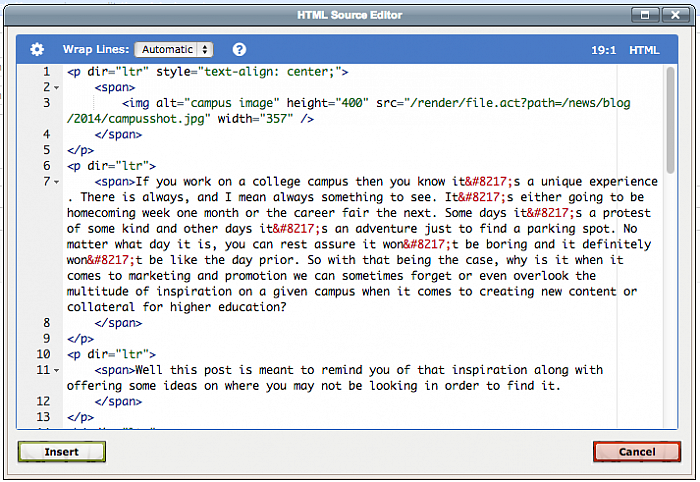Click the HTML language mode label
This screenshot has height=482, width=700.
tap(644, 50)
